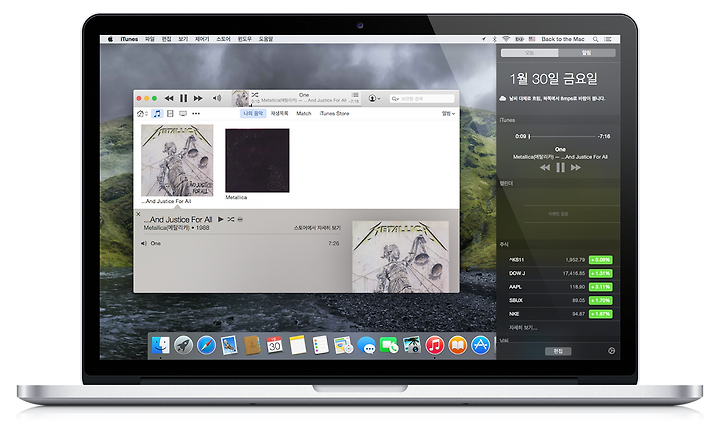Open Launchpad from the Dock
720x421 pixels.
(183, 345)
